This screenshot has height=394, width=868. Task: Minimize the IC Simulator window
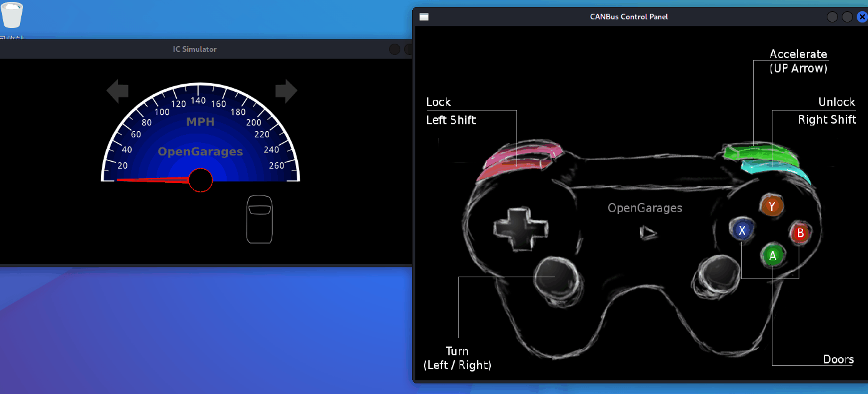click(x=395, y=49)
